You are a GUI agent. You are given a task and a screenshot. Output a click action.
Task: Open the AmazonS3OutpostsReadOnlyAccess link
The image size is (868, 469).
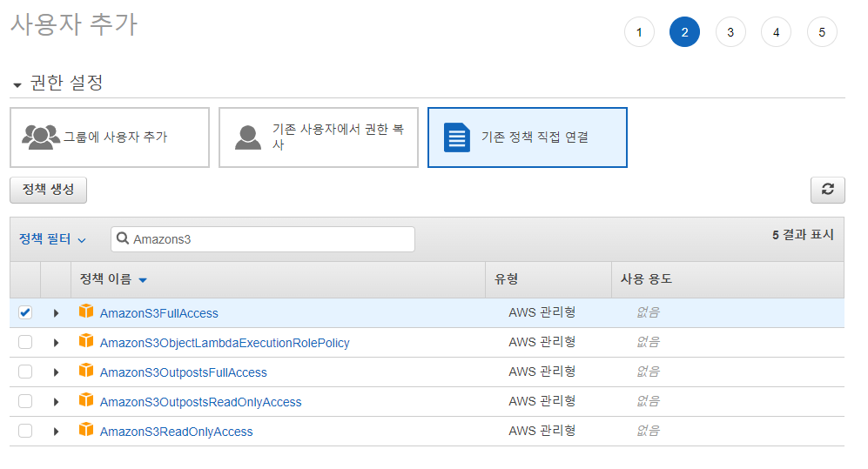[200, 402]
